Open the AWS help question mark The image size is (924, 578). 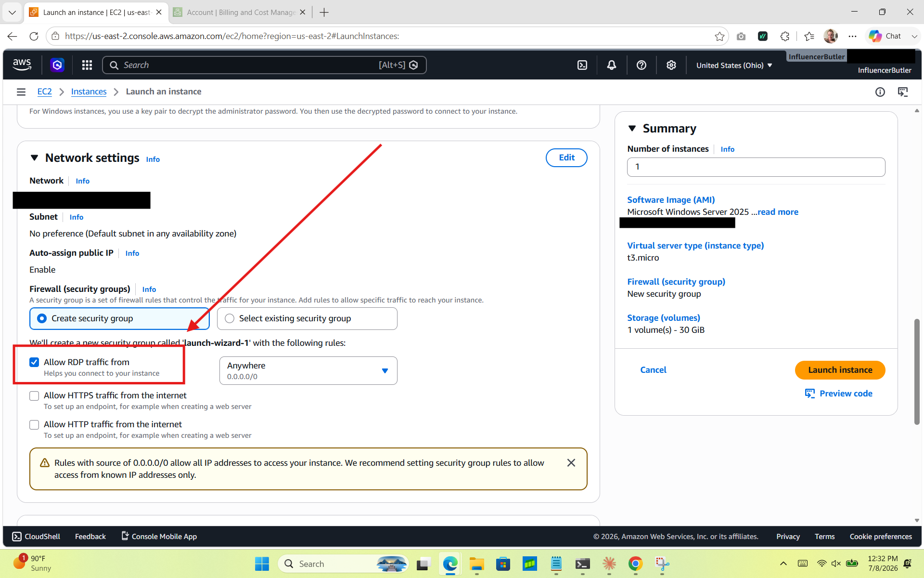642,65
